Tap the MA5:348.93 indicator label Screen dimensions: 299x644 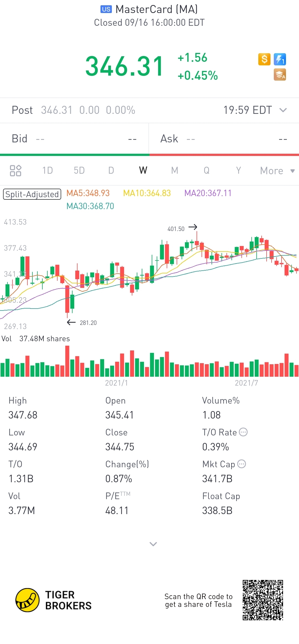click(88, 193)
